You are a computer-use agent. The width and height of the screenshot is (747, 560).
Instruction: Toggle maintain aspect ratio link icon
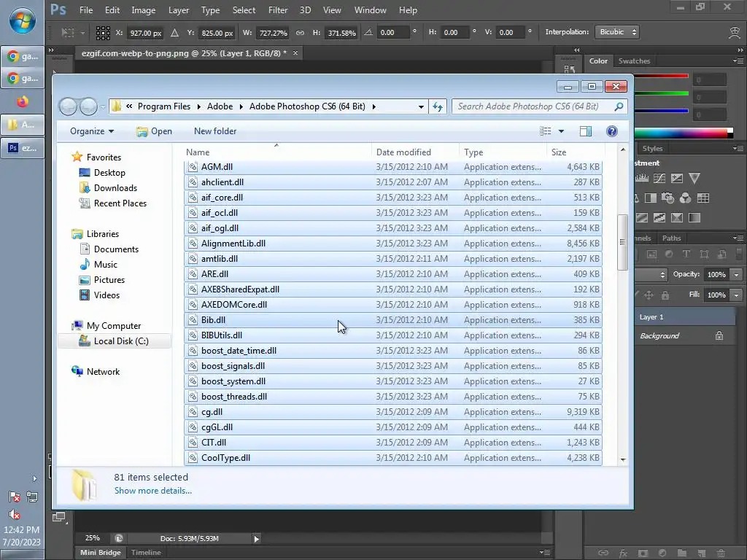point(300,33)
